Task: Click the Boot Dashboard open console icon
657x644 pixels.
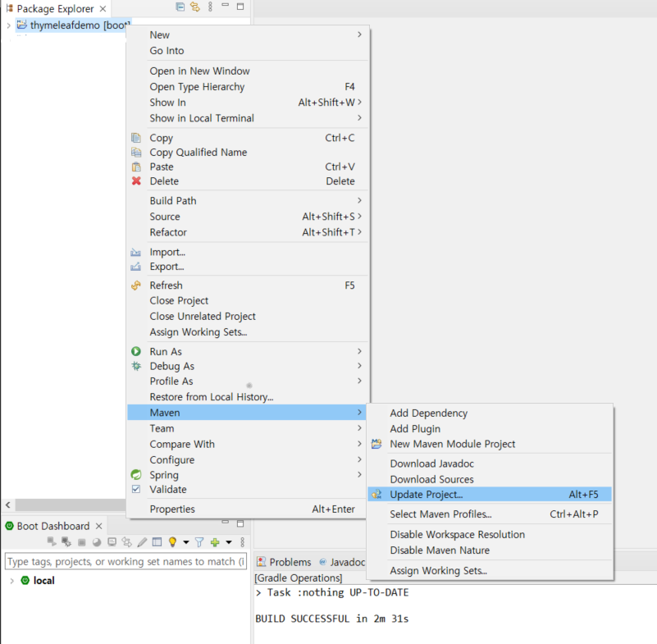Action: tap(112, 541)
